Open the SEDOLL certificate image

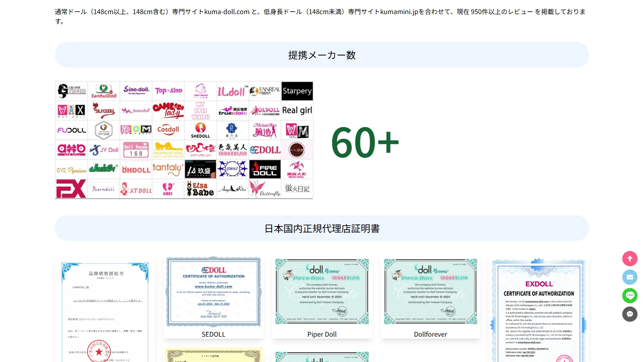213,292
